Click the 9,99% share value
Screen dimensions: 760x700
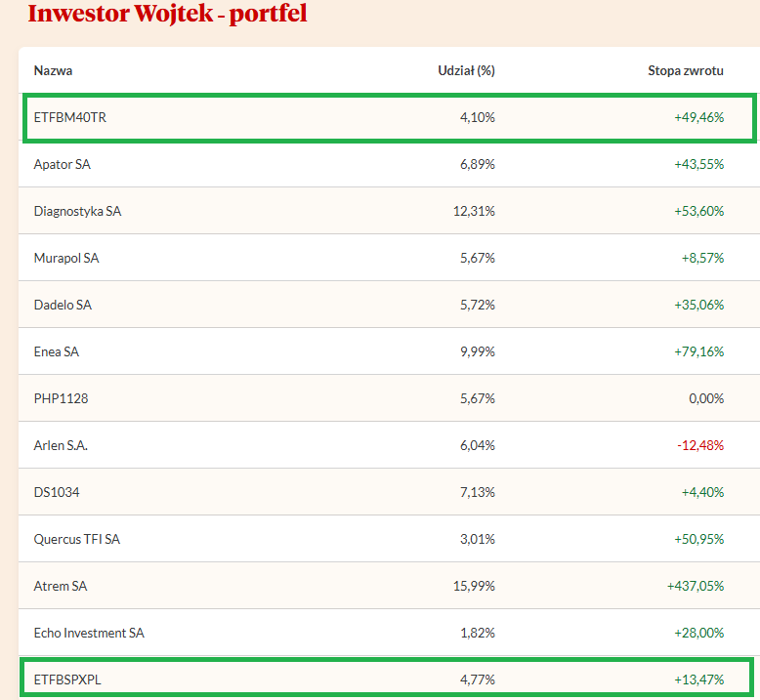[x=478, y=351]
